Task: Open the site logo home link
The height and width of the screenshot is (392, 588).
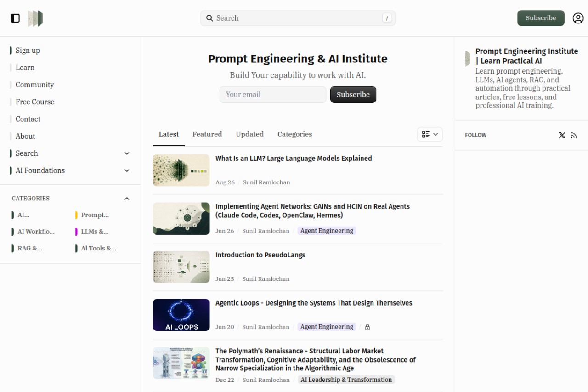Action: point(35,18)
